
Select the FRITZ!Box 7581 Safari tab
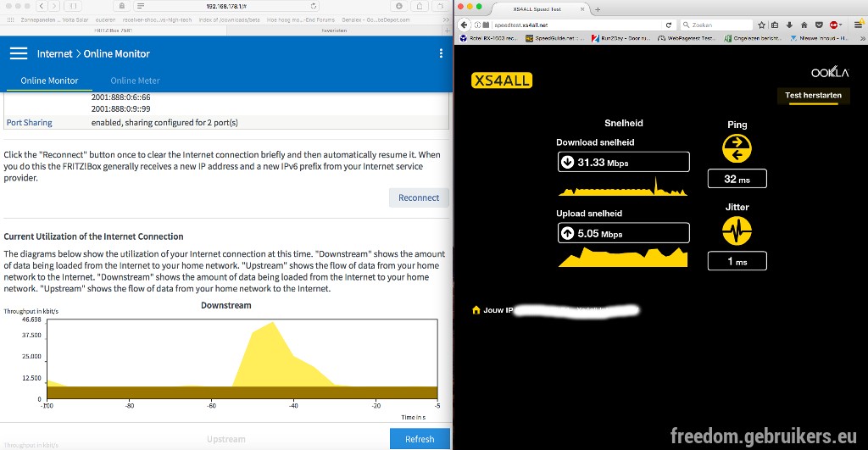point(114,31)
